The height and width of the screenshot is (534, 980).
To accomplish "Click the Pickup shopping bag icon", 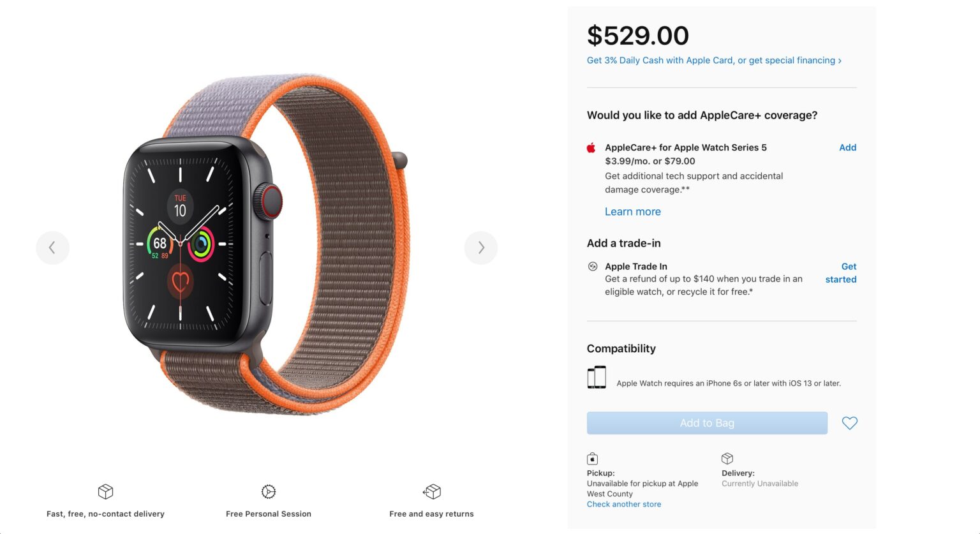I will [592, 459].
